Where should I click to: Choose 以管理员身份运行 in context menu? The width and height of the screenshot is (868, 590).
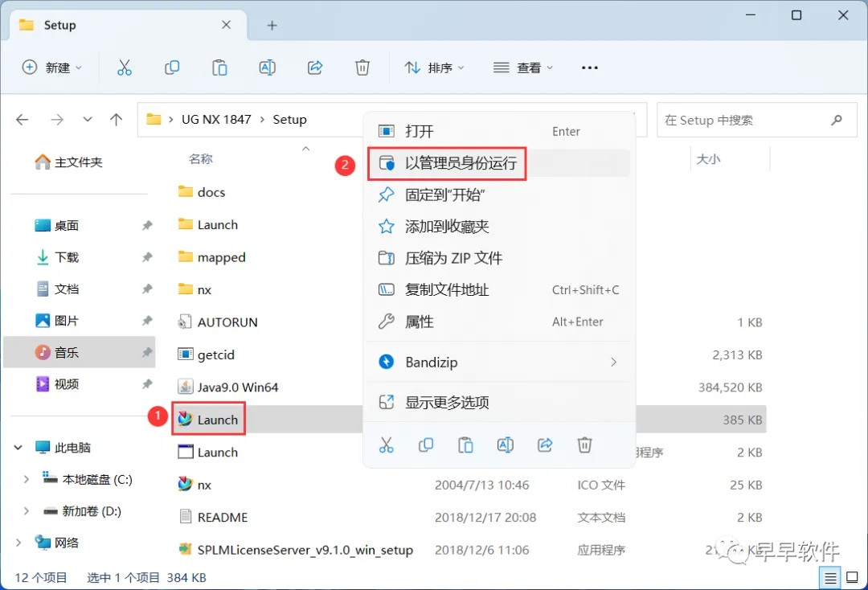[499, 163]
